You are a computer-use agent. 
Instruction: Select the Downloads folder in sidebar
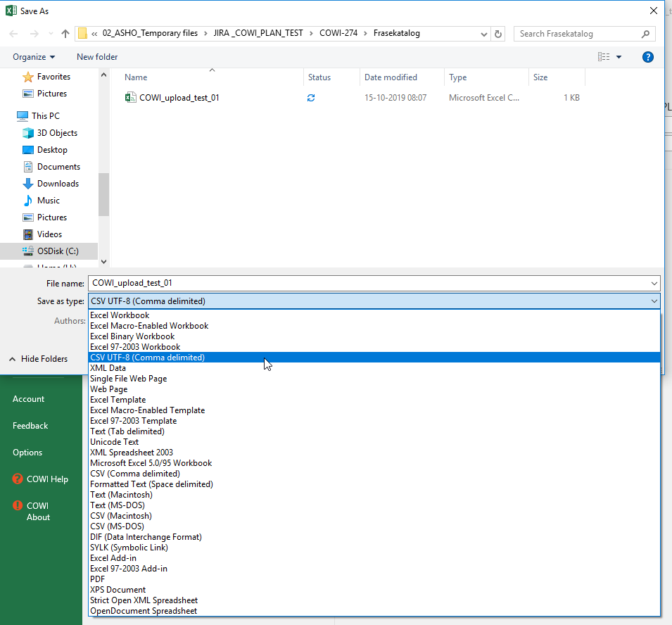pyautogui.click(x=58, y=184)
